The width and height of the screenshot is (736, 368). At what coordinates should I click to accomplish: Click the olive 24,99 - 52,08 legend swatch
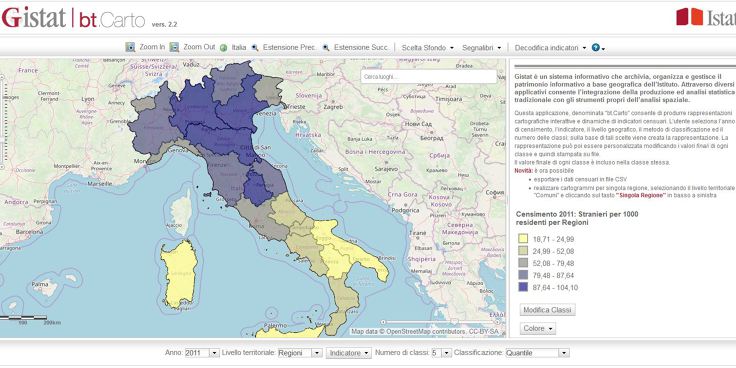(x=522, y=251)
